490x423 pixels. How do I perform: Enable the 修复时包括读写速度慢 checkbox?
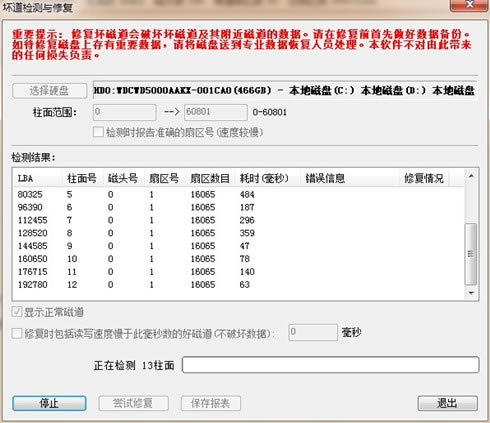click(x=17, y=333)
